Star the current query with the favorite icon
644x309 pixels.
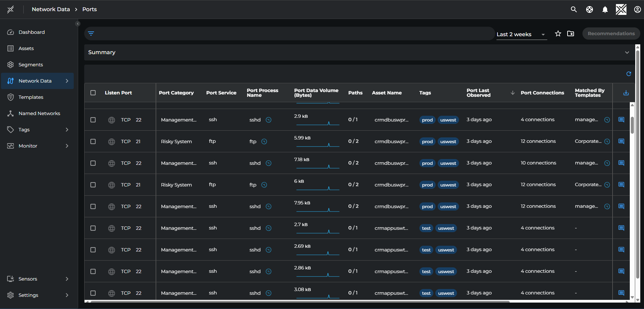(558, 34)
